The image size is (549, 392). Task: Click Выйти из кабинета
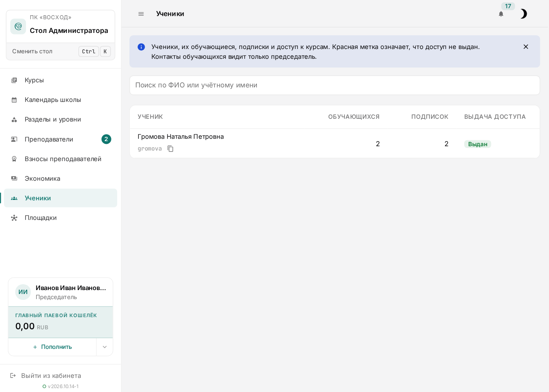tap(51, 376)
